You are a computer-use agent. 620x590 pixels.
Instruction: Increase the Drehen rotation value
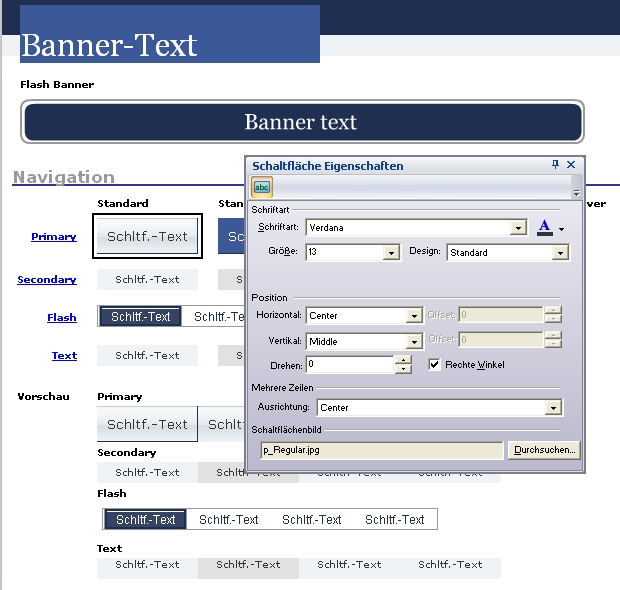[403, 360]
